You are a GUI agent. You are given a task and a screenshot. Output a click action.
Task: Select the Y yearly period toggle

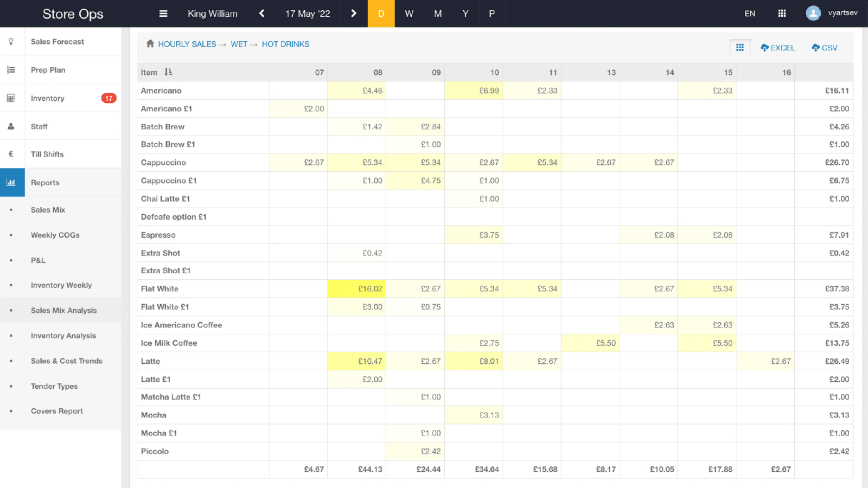click(x=465, y=14)
